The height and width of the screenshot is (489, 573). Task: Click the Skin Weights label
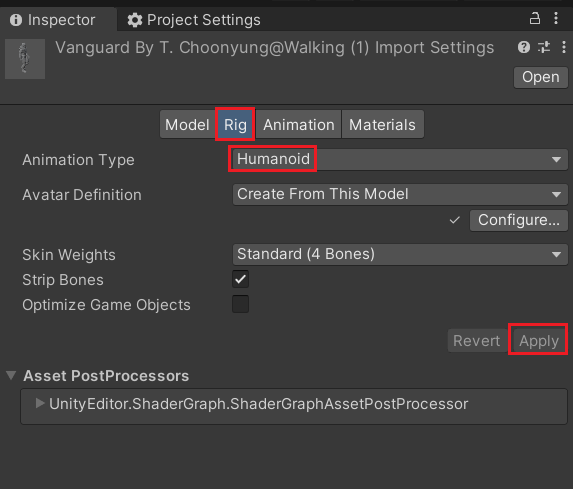point(69,255)
